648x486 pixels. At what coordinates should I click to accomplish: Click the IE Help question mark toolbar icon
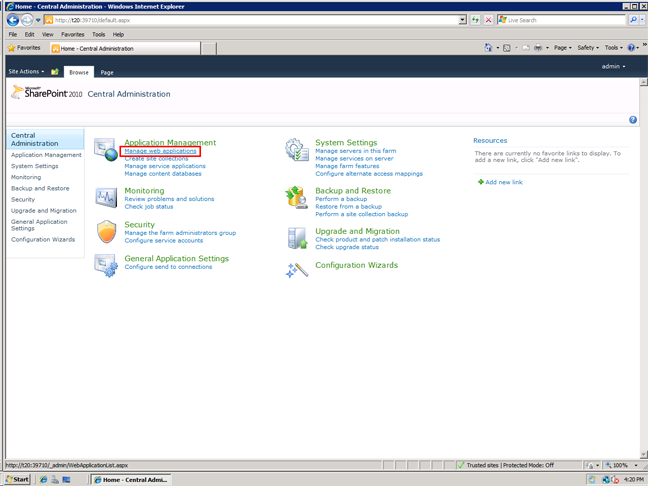(x=631, y=48)
